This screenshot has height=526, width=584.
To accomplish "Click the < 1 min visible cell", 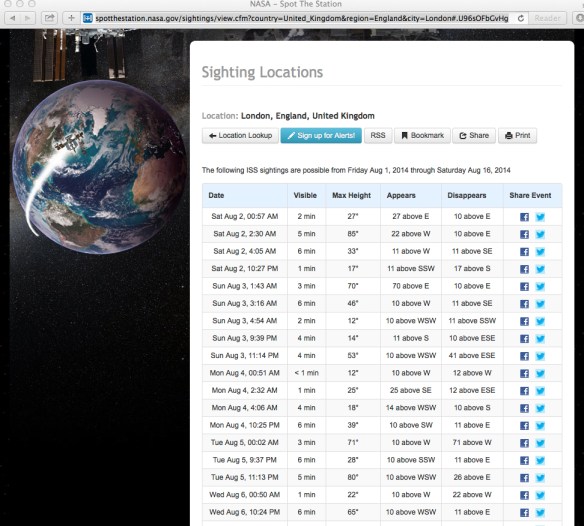I will (306, 373).
